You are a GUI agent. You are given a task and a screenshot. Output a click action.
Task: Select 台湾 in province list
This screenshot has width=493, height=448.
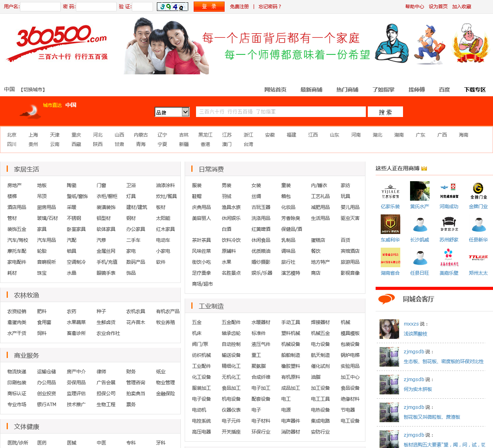pyautogui.click(x=248, y=144)
